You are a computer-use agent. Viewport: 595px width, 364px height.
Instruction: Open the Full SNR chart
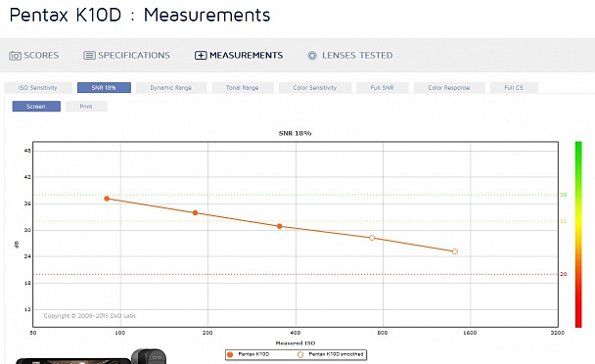coord(383,88)
